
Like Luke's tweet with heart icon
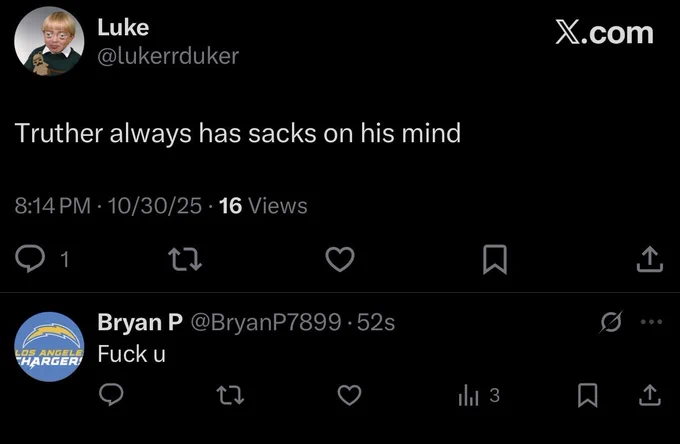[x=340, y=259]
